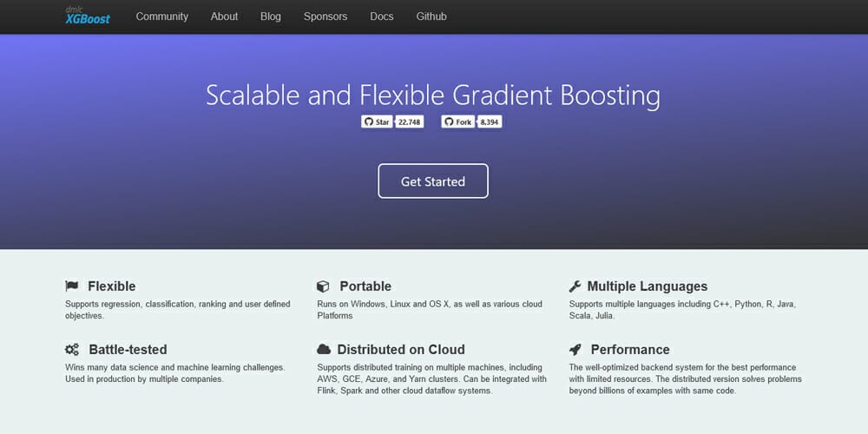Click the GitHub Star button
This screenshot has height=434, width=868.
click(x=377, y=122)
